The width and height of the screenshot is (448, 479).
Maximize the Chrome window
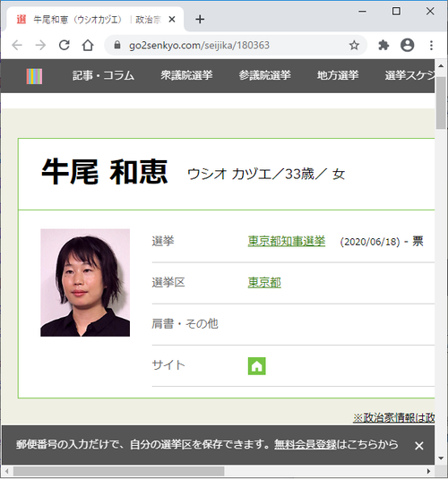tap(396, 12)
